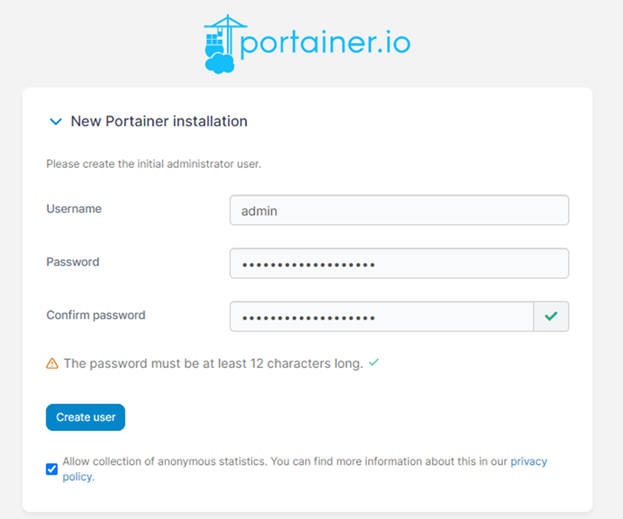The width and height of the screenshot is (623, 519).
Task: Uncheck the anonymous statistics collection checkbox
Action: (x=52, y=469)
